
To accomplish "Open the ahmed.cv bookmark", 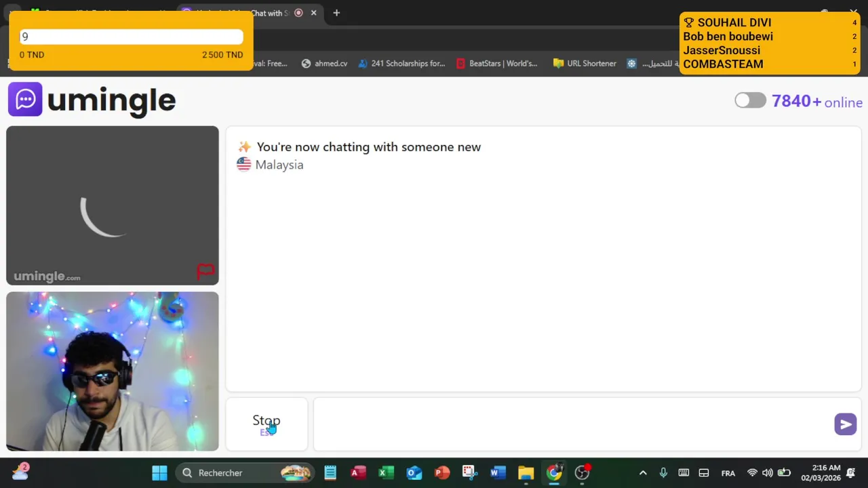I will [x=324, y=63].
